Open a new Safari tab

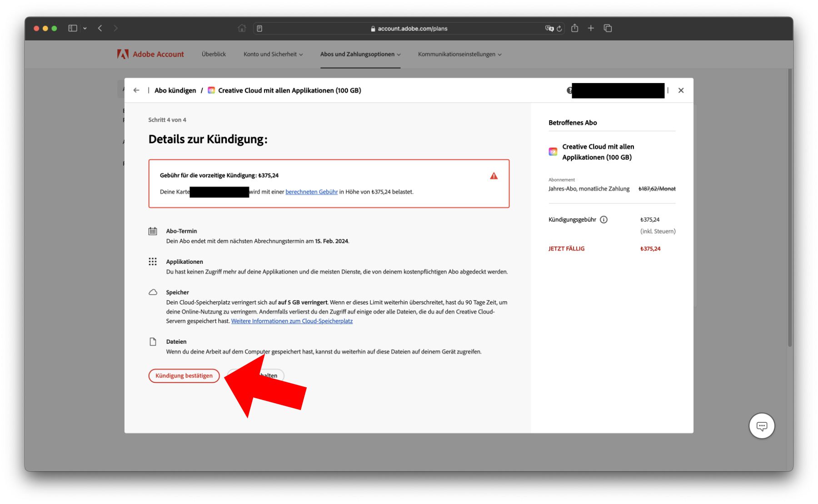tap(591, 28)
